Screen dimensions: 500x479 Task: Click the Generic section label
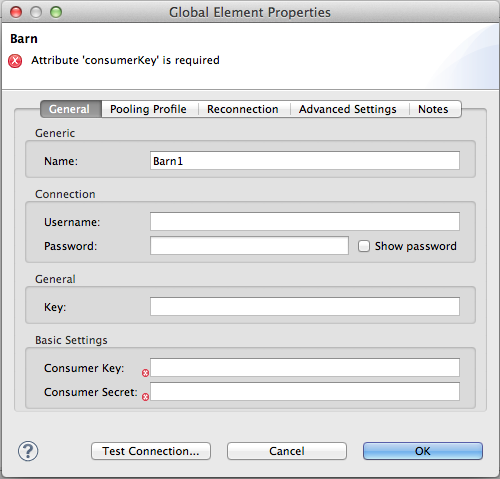tap(55, 133)
